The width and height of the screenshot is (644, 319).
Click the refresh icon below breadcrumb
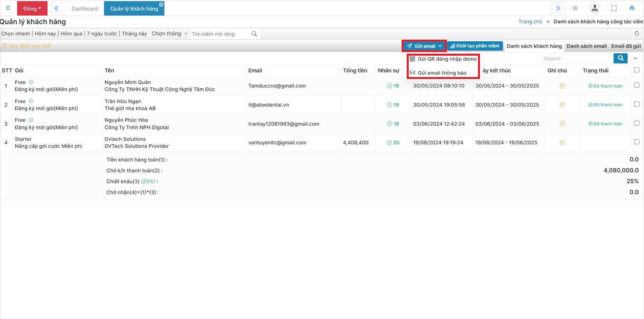point(637,33)
